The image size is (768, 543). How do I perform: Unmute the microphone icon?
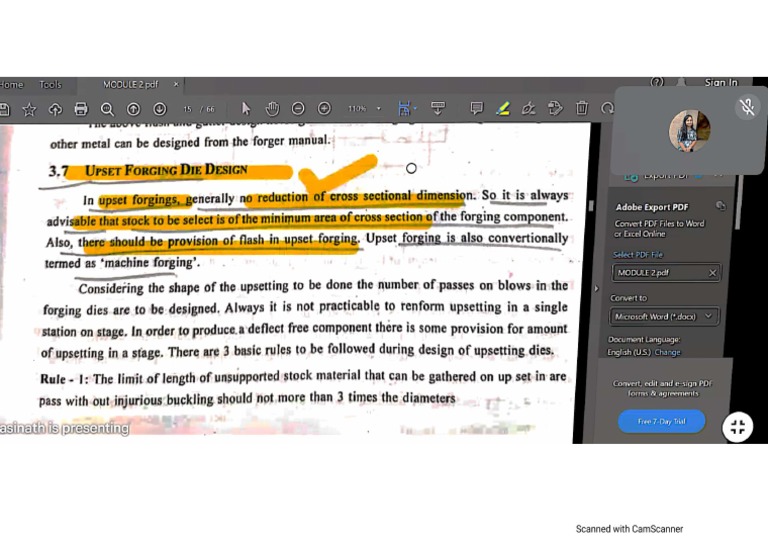[x=747, y=107]
